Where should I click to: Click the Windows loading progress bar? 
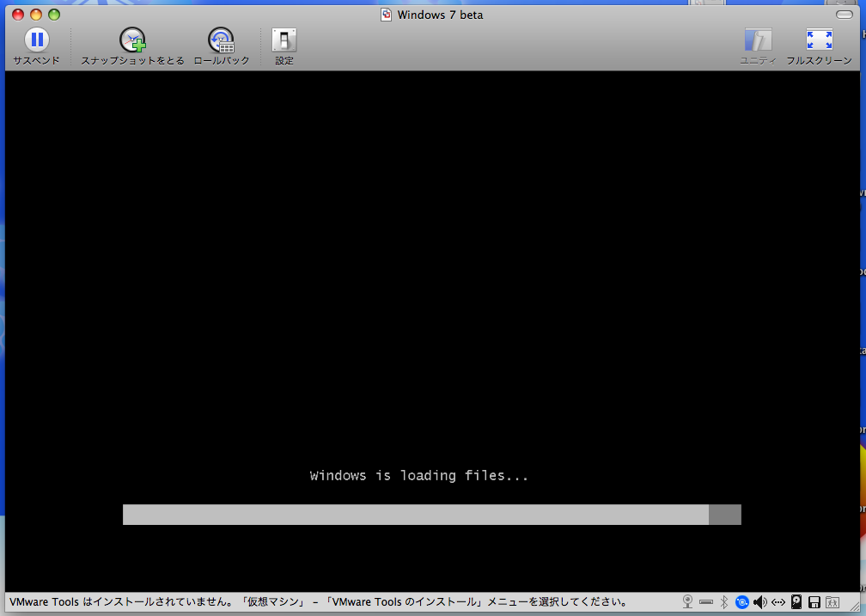432,515
